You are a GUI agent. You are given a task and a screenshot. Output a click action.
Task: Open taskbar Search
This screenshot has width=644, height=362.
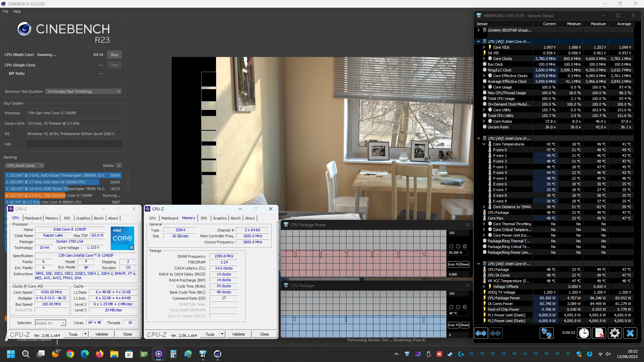point(25,354)
